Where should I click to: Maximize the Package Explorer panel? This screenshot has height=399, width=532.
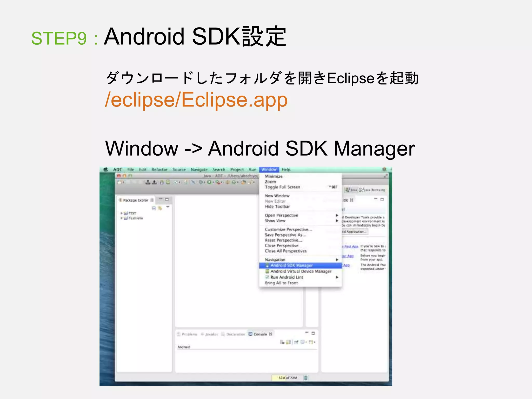(x=167, y=199)
